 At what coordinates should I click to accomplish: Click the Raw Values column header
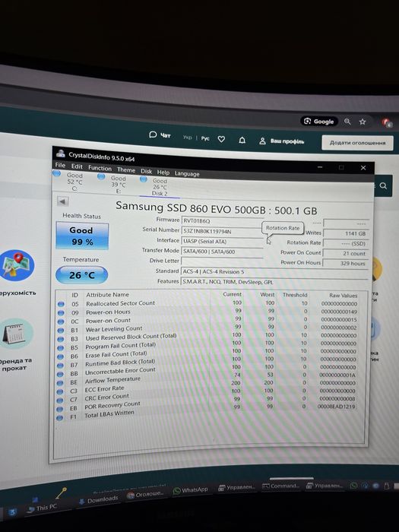(343, 295)
